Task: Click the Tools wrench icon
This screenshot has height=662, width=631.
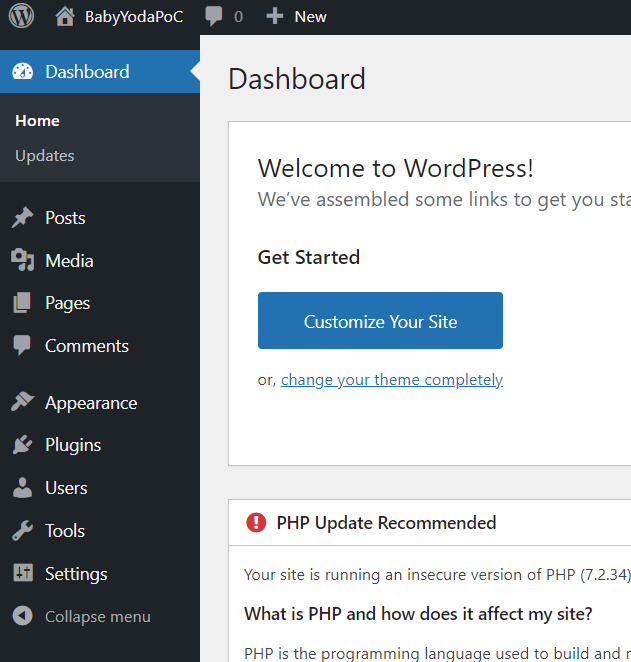Action: tap(22, 531)
